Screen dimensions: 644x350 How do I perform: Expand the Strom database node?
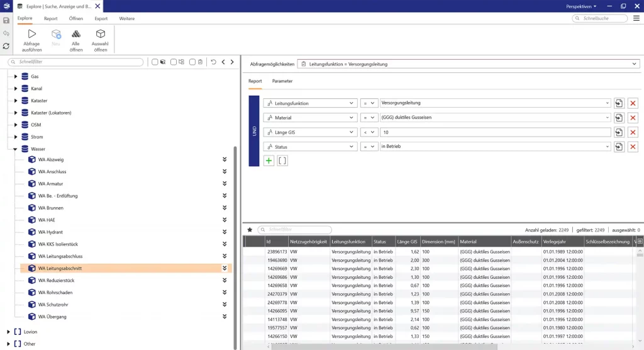click(16, 137)
